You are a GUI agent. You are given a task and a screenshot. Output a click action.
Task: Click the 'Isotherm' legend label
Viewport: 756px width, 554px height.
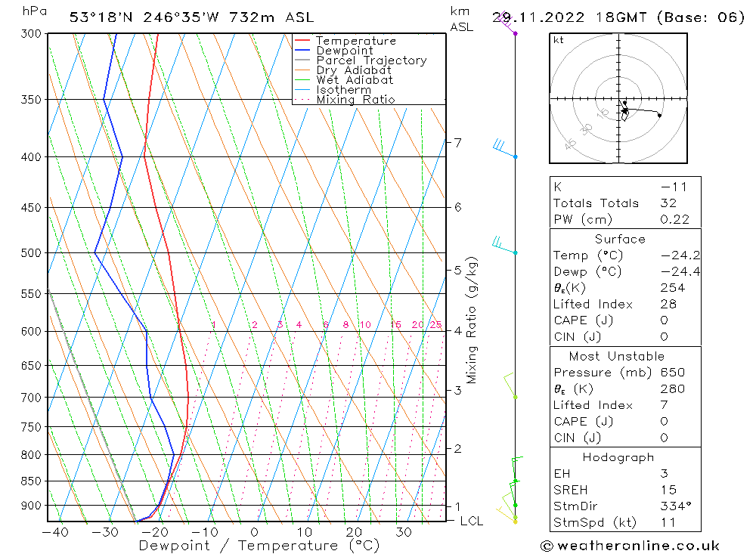[344, 90]
